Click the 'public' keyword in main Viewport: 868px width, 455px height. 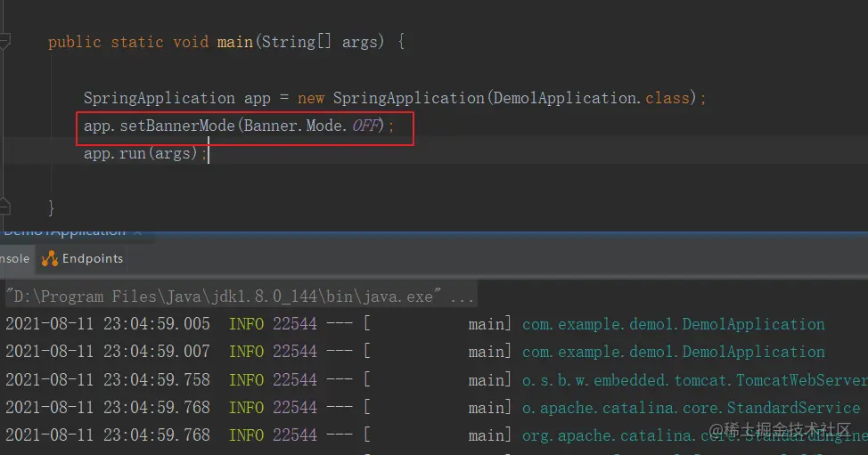click(x=75, y=42)
